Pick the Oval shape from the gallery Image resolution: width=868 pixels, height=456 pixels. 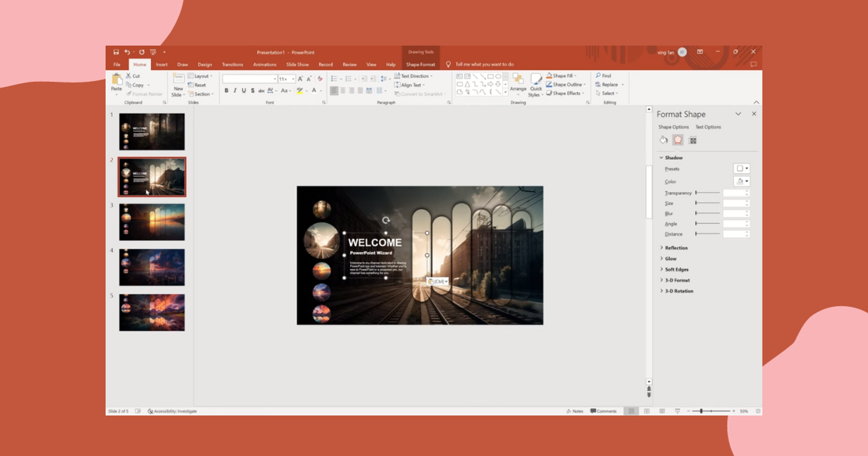499,76
